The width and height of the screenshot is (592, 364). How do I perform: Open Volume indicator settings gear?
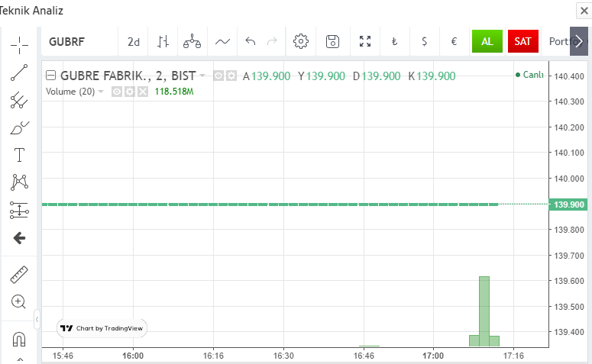pos(130,92)
